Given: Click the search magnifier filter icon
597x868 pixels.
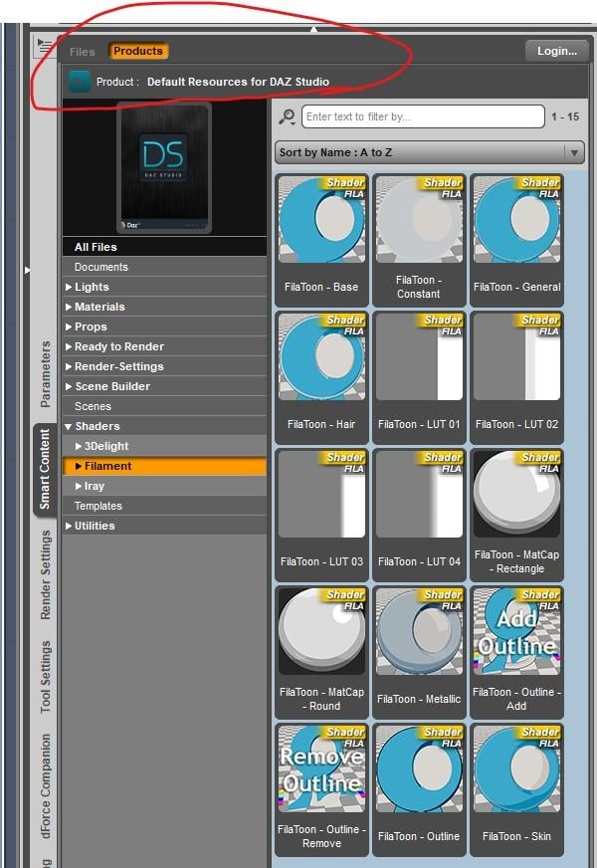Looking at the screenshot, I should 288,116.
